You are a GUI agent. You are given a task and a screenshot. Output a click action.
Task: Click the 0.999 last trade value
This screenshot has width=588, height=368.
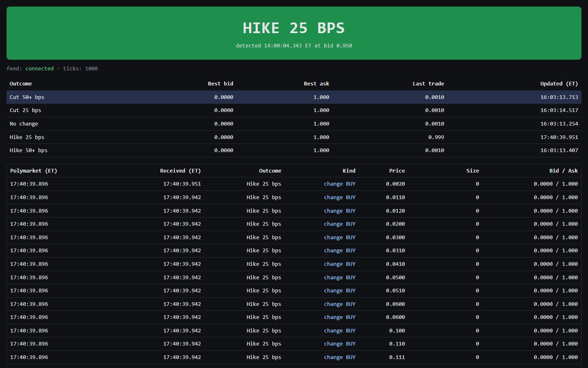(x=436, y=137)
